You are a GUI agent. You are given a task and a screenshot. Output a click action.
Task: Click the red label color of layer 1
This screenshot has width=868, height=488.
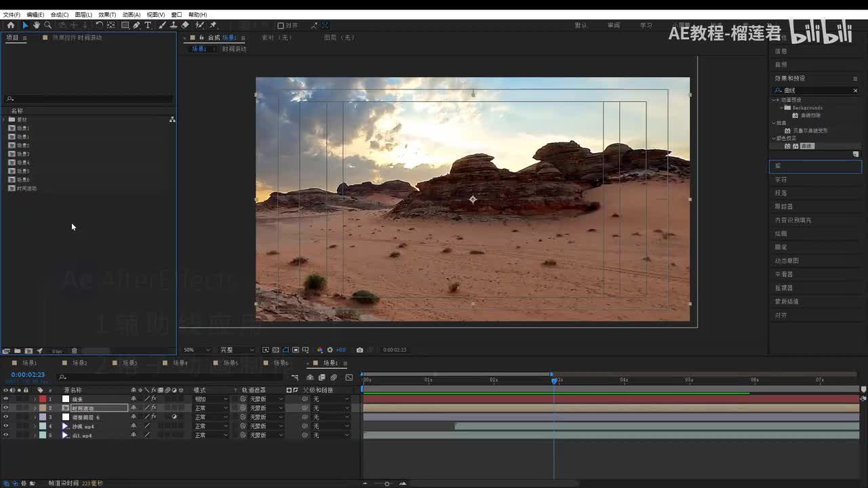tap(42, 399)
